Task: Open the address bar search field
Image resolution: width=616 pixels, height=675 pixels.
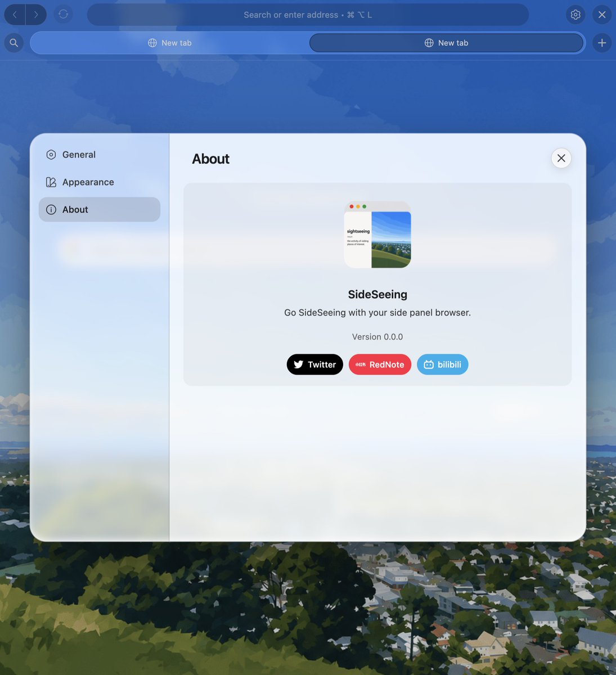Action: 308,15
